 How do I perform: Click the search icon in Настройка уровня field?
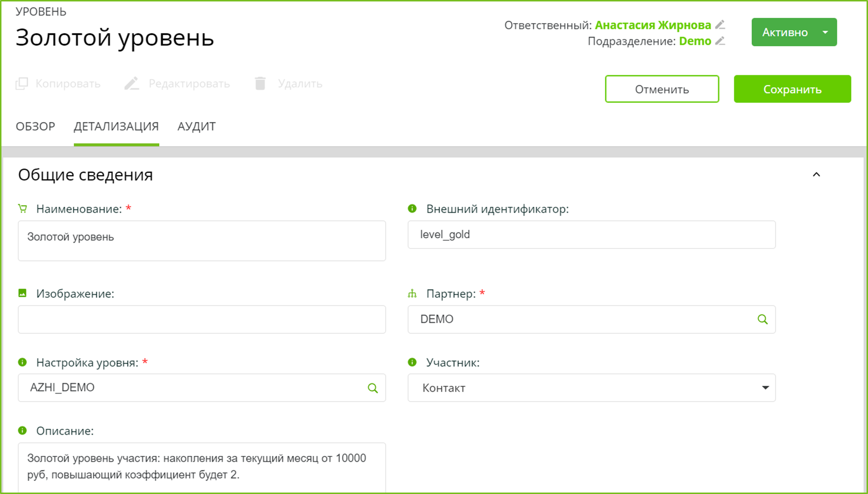coord(373,388)
